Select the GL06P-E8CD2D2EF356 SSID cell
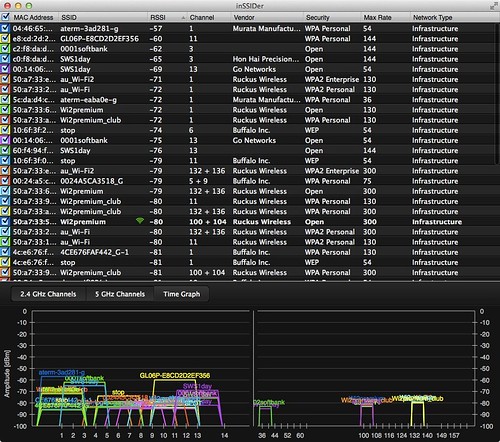 [99, 39]
